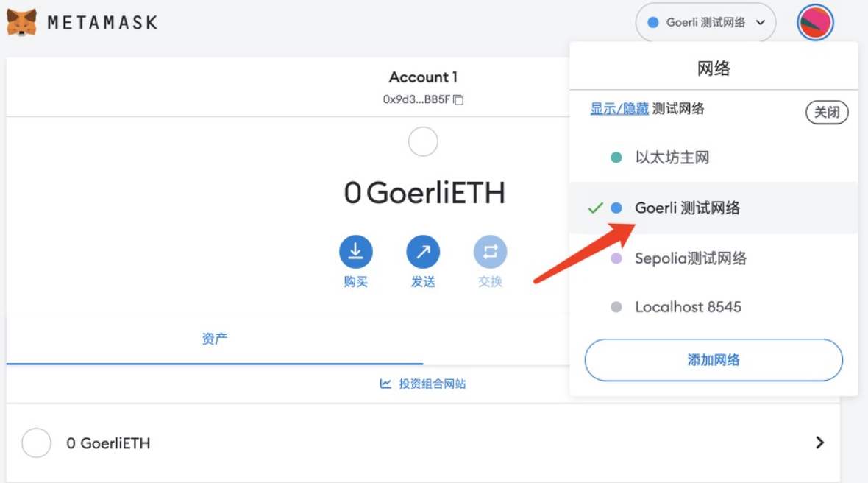868x483 pixels.
Task: Click the teal dot beside 以太坊主网
Action: coord(616,158)
